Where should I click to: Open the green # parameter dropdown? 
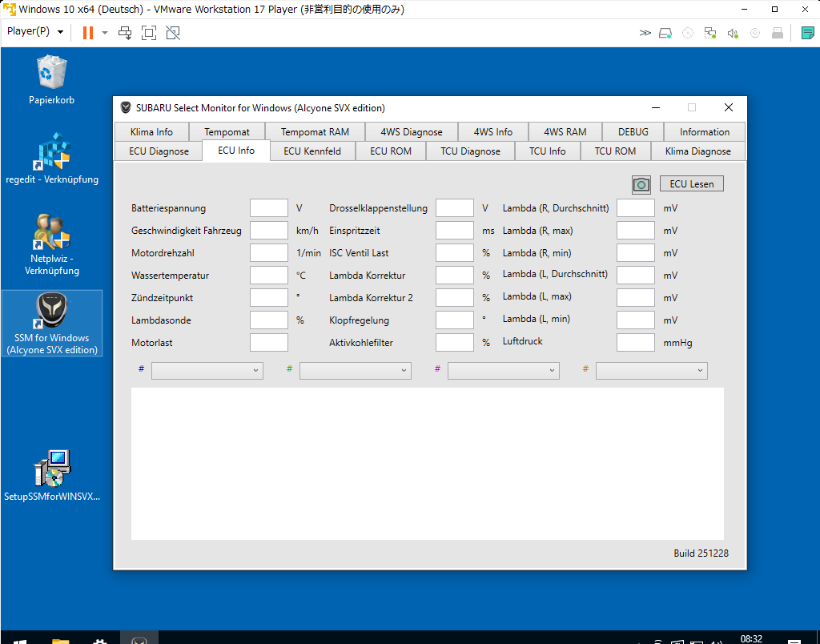[355, 370]
